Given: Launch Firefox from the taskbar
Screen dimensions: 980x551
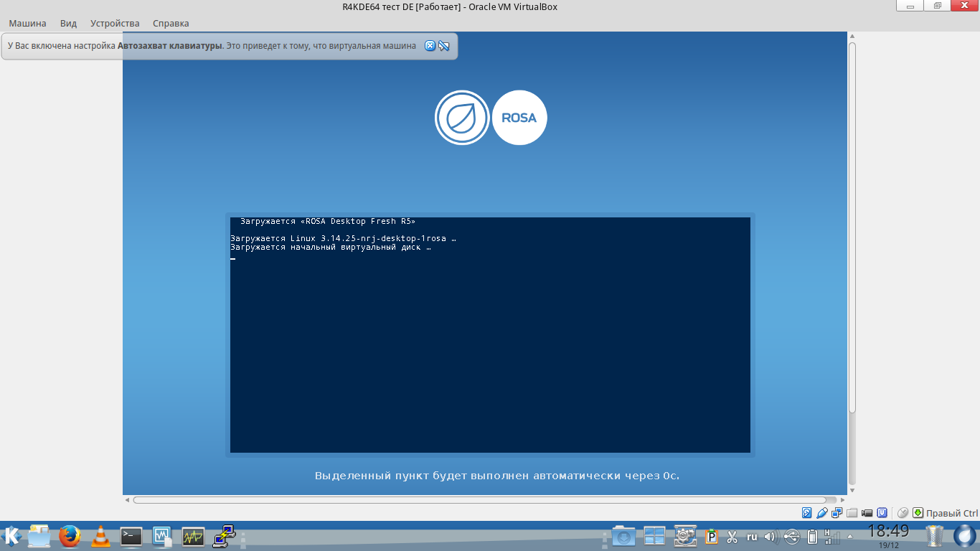Looking at the screenshot, I should (70, 536).
